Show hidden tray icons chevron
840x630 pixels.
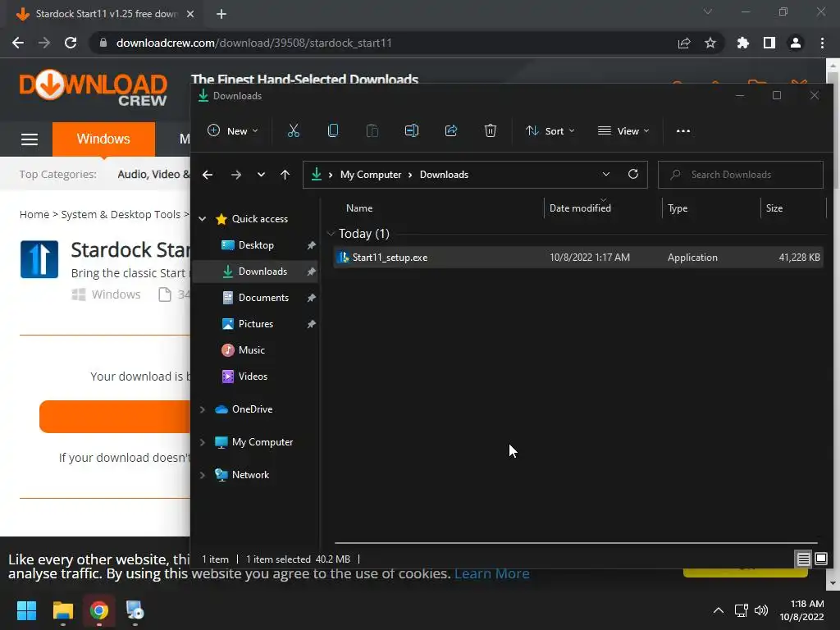(719, 610)
